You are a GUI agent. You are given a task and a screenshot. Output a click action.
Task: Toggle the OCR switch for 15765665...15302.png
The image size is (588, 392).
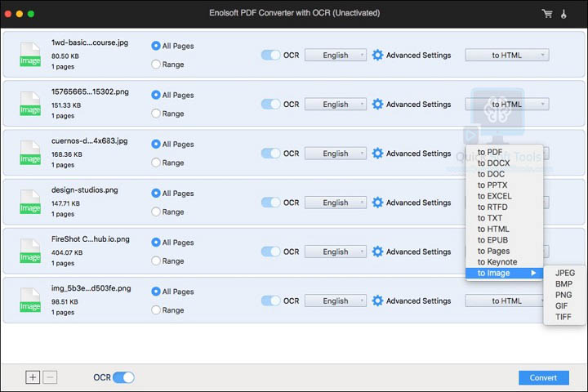click(270, 105)
